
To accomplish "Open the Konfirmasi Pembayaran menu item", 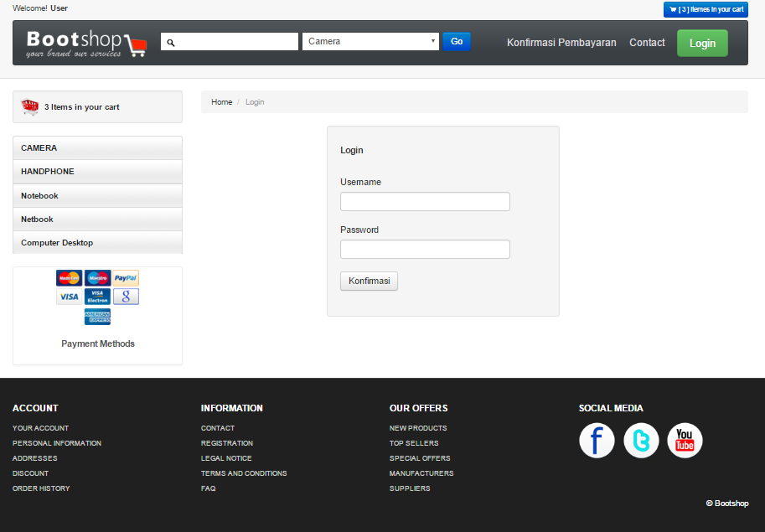I will click(x=561, y=42).
